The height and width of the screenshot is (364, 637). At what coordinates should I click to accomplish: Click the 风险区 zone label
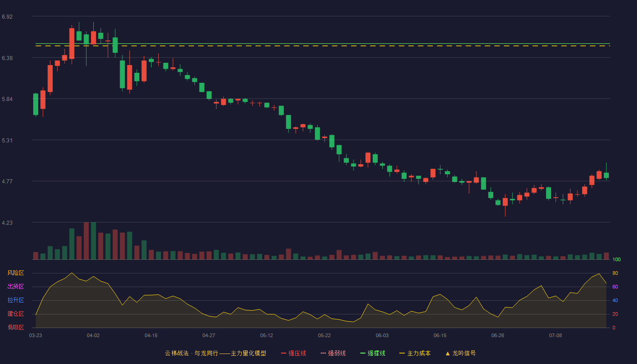click(x=15, y=273)
